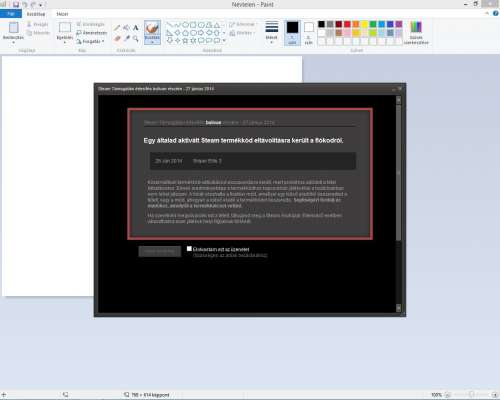The width and height of the screenshot is (500, 400).
Task: Pick the purple color swatch
Action: [399, 24]
